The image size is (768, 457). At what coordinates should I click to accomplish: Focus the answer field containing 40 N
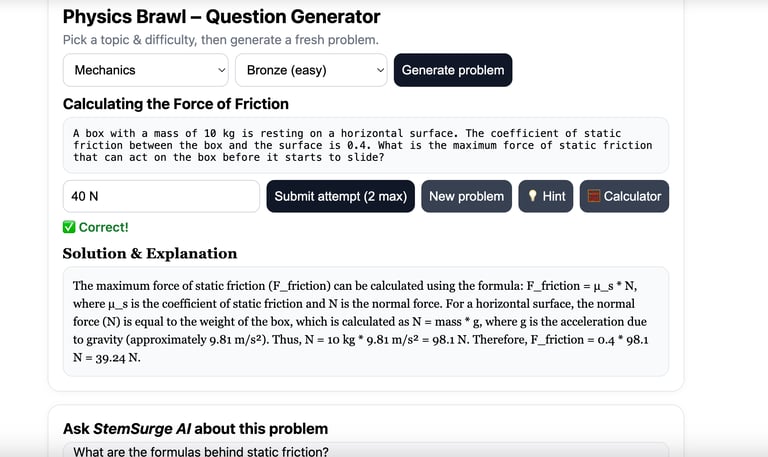point(161,196)
